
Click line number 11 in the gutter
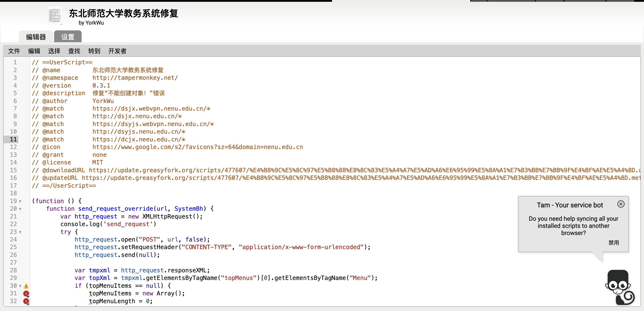[13, 139]
